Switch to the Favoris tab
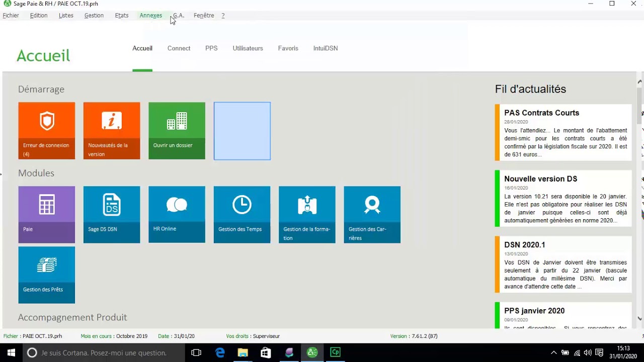The height and width of the screenshot is (362, 644). [x=288, y=48]
